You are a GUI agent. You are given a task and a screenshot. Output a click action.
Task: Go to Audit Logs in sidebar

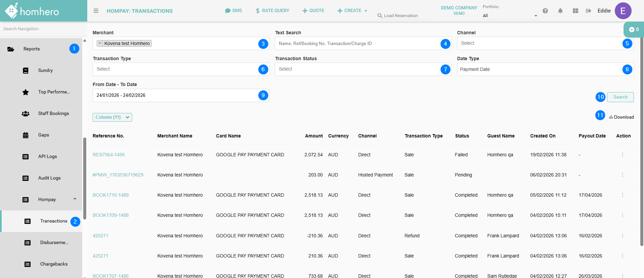coord(49,178)
